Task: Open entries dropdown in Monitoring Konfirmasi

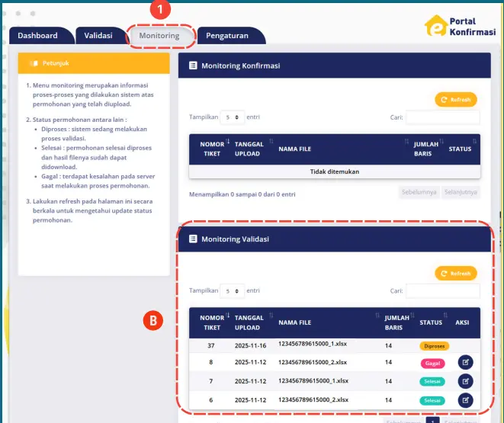Action: coord(232,117)
